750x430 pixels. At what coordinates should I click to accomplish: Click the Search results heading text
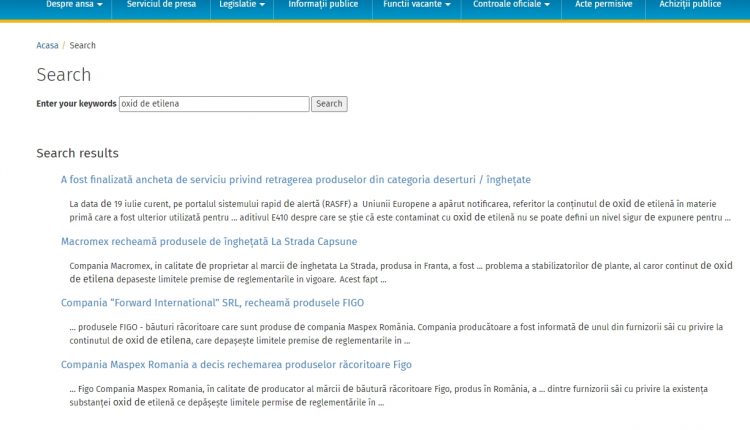[x=77, y=153]
